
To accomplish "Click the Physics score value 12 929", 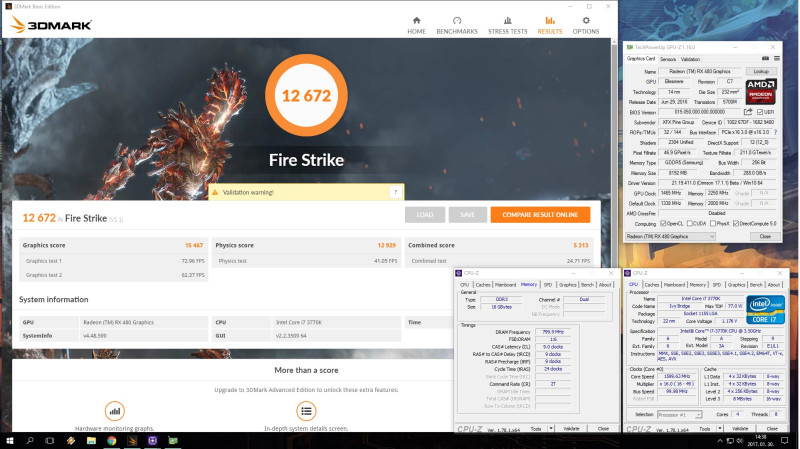I will (387, 245).
